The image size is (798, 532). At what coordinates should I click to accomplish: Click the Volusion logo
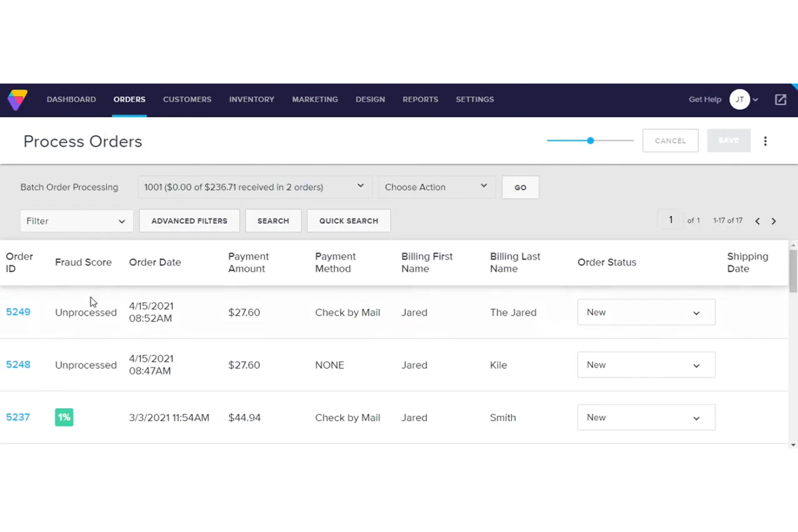click(x=17, y=100)
